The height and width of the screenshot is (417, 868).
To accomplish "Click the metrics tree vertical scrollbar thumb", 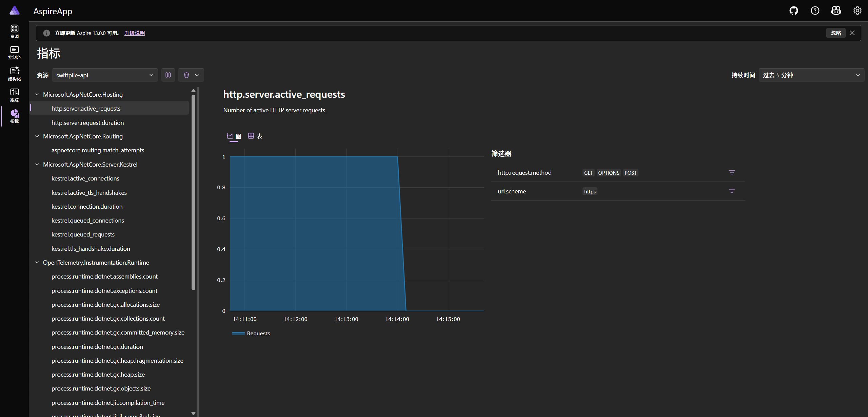I will click(x=193, y=192).
